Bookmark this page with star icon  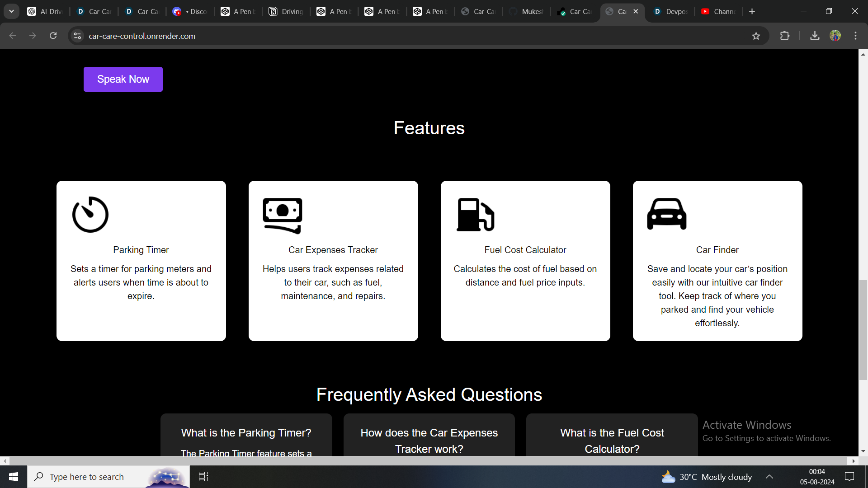click(756, 36)
